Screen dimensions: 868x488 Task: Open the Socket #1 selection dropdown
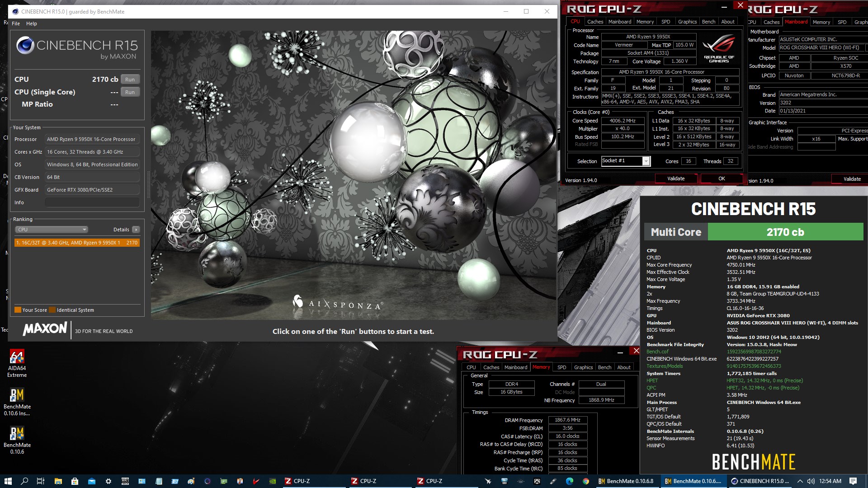point(626,161)
